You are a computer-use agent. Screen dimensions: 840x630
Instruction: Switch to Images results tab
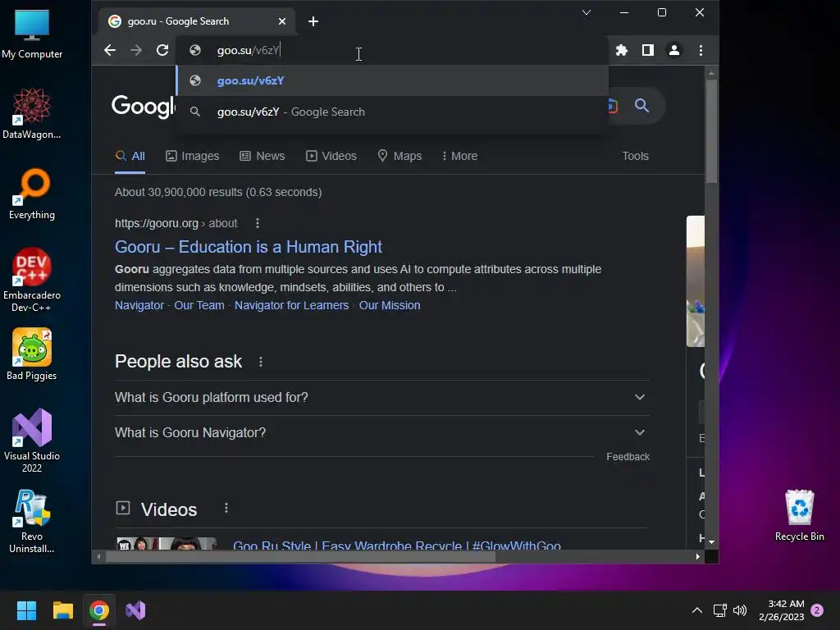tap(192, 156)
